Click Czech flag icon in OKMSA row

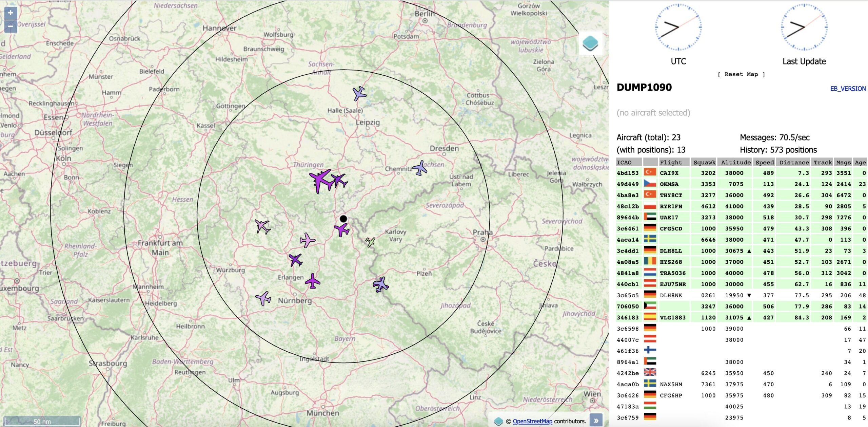[650, 183]
